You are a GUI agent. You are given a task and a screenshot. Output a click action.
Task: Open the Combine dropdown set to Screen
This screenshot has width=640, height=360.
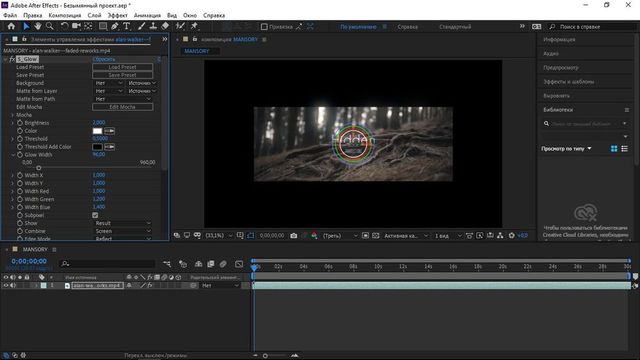coord(123,231)
